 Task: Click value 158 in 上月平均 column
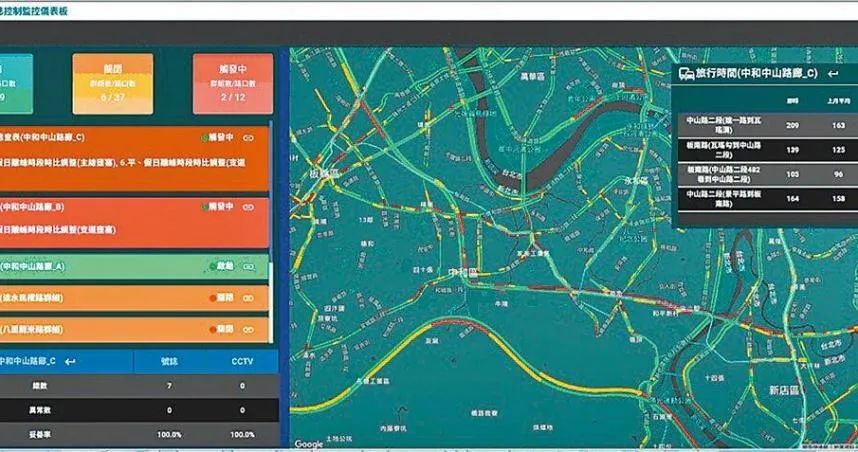click(x=838, y=199)
